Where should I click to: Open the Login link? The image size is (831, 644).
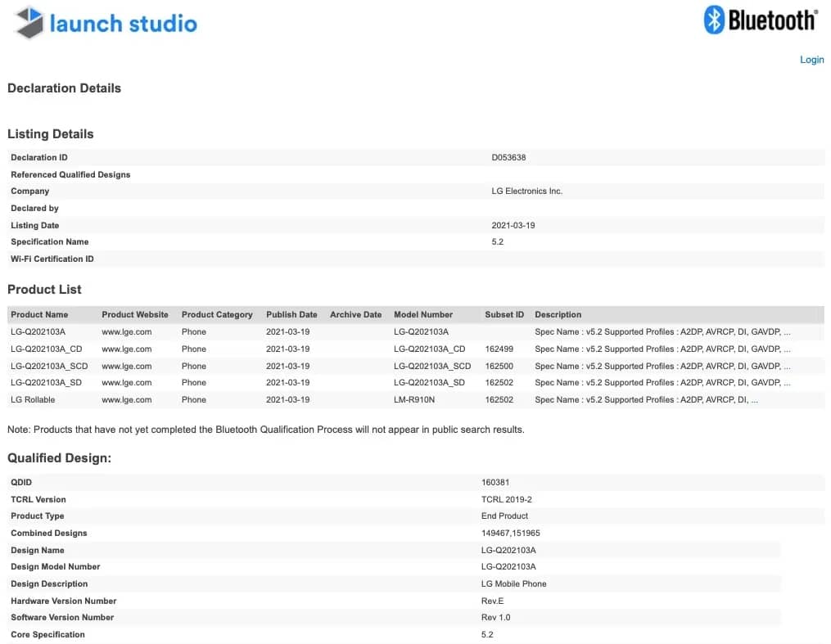pos(811,60)
